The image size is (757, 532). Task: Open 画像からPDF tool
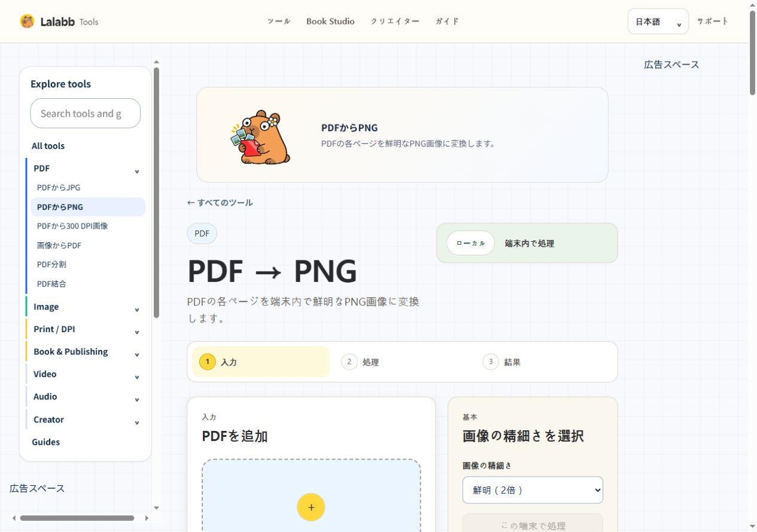[x=88, y=245]
